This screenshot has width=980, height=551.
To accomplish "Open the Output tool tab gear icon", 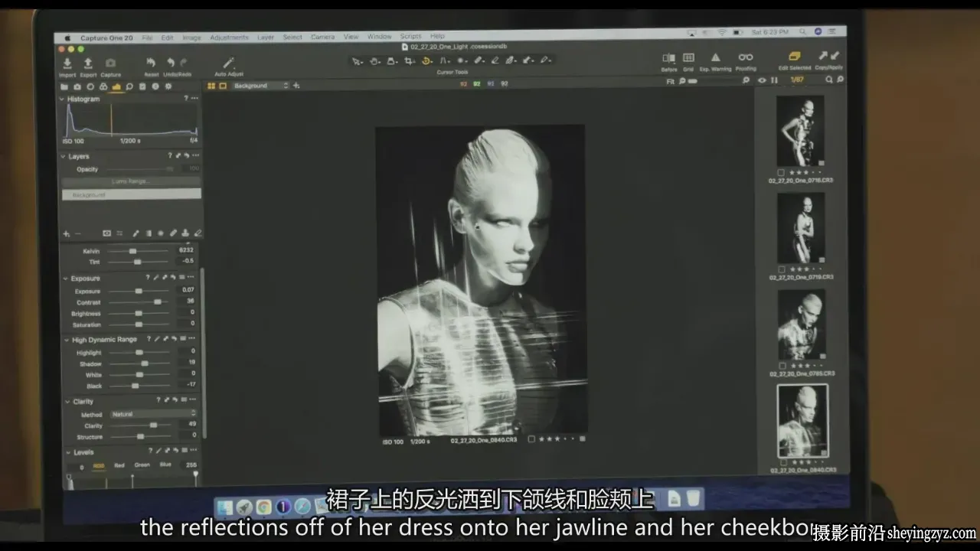I will pyautogui.click(x=168, y=86).
